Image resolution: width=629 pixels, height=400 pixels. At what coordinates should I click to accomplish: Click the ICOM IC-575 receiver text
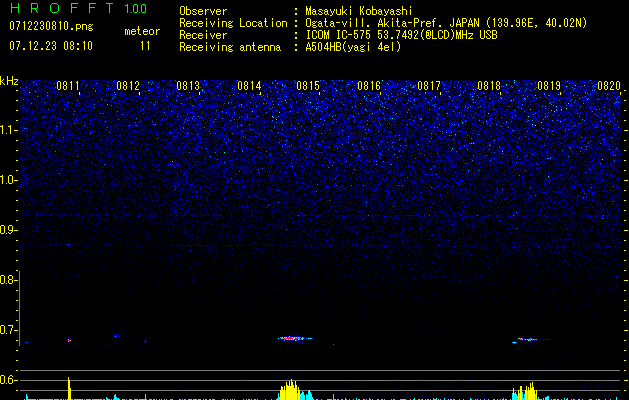click(401, 35)
